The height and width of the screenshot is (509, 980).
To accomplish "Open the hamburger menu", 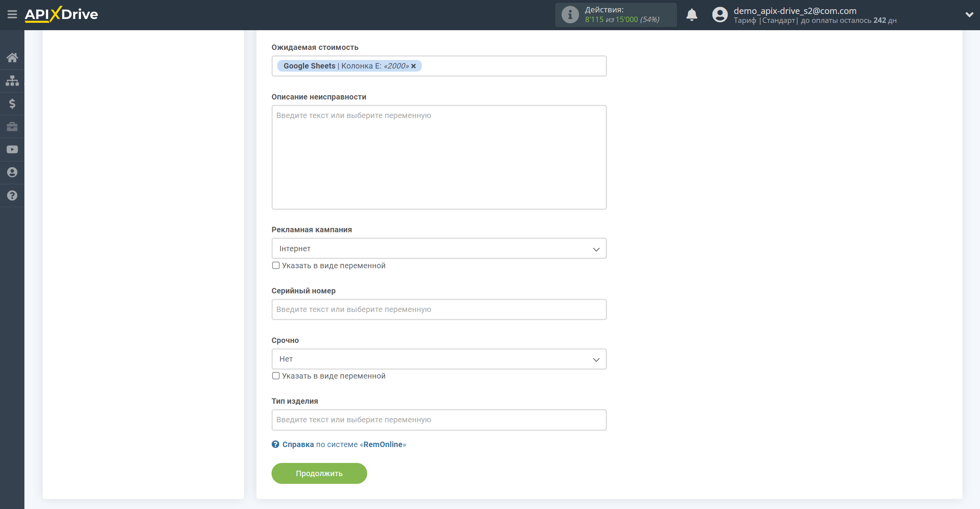I will 12,15.
